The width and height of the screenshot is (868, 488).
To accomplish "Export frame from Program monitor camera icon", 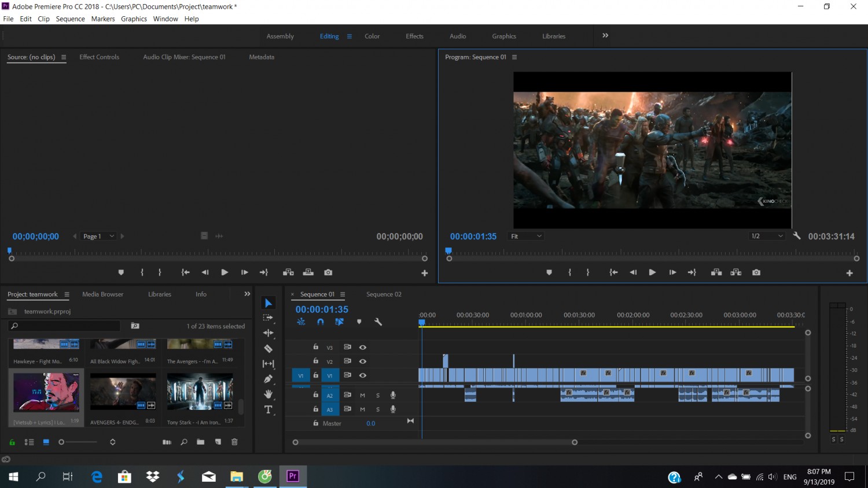I will click(756, 272).
